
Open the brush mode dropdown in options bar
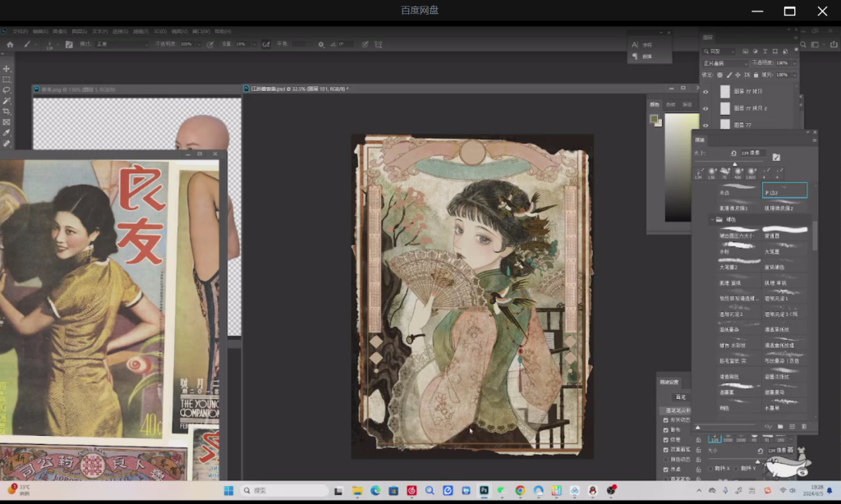coord(122,44)
